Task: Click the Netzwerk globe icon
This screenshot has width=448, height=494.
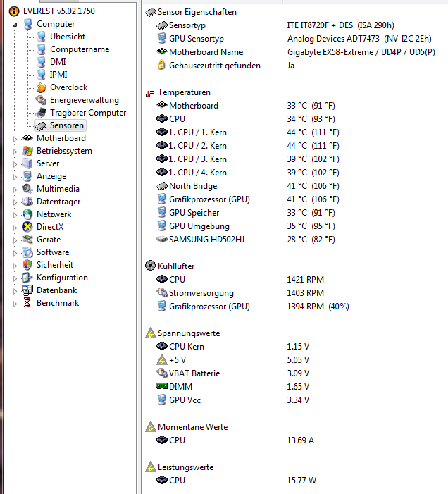Action: (x=27, y=214)
